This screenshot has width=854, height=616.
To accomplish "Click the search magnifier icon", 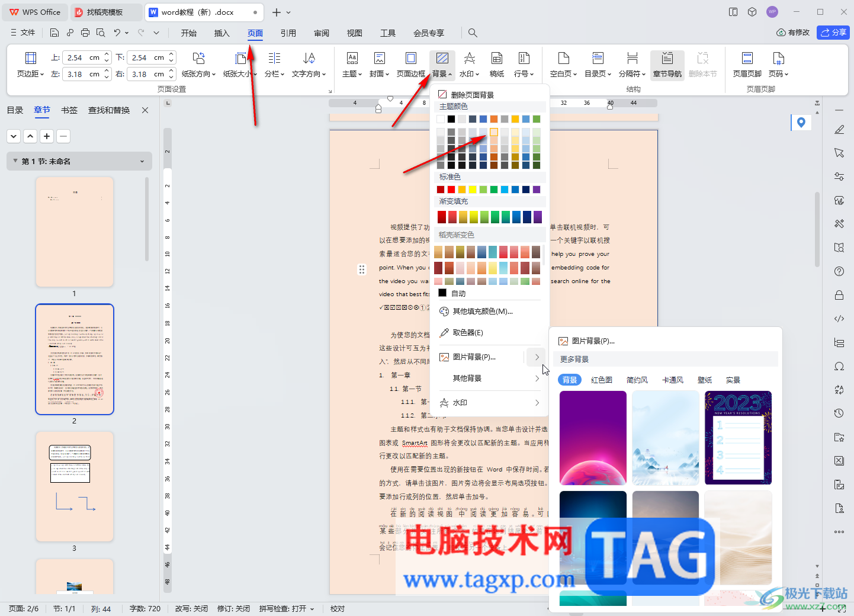I will click(473, 33).
